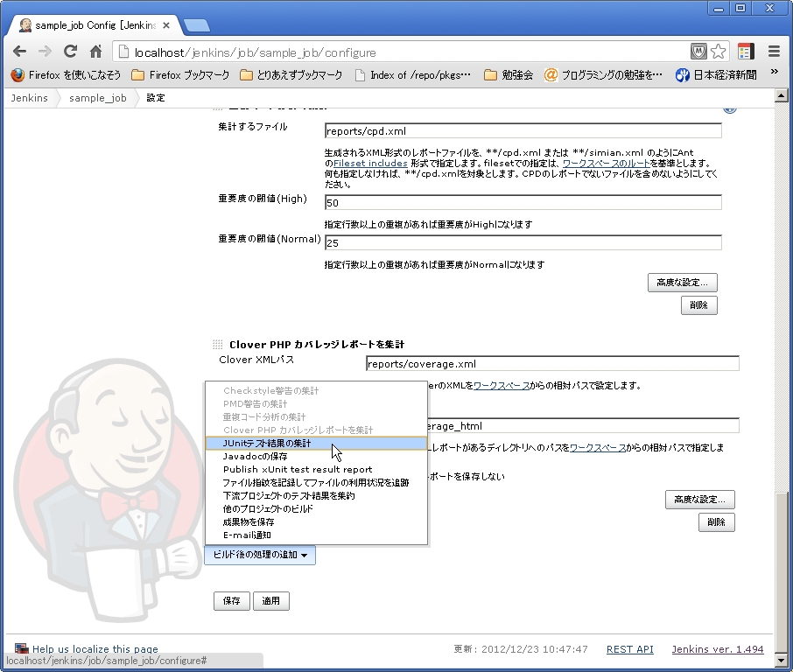The height and width of the screenshot is (672, 793).
Task: Click the address bar URL
Action: 255,52
